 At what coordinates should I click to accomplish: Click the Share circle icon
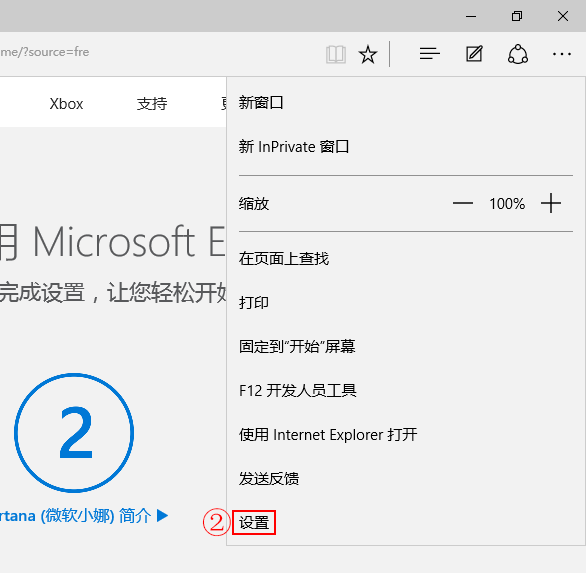pos(518,54)
